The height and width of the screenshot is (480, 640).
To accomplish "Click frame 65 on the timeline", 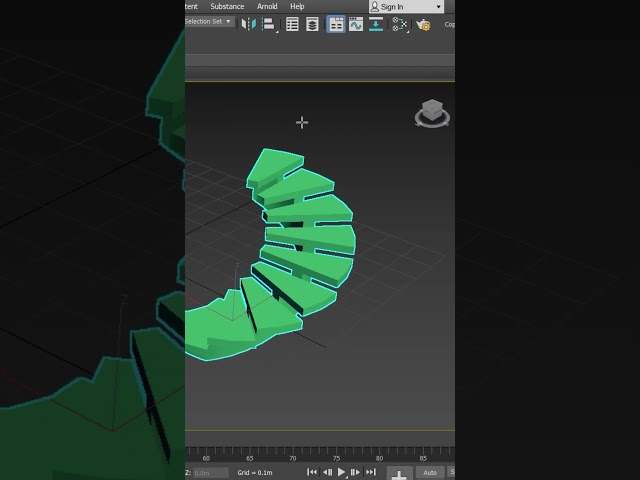I will tap(249, 458).
